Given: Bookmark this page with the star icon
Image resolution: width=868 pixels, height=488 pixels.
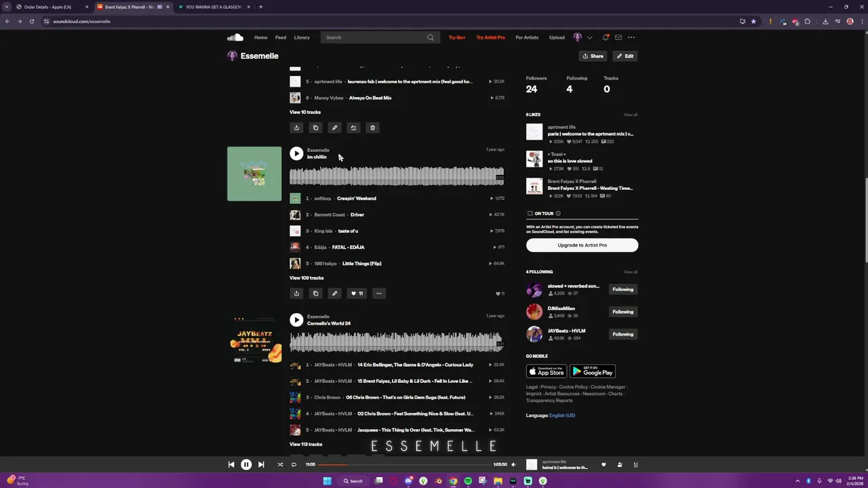Looking at the screenshot, I should click(x=753, y=21).
